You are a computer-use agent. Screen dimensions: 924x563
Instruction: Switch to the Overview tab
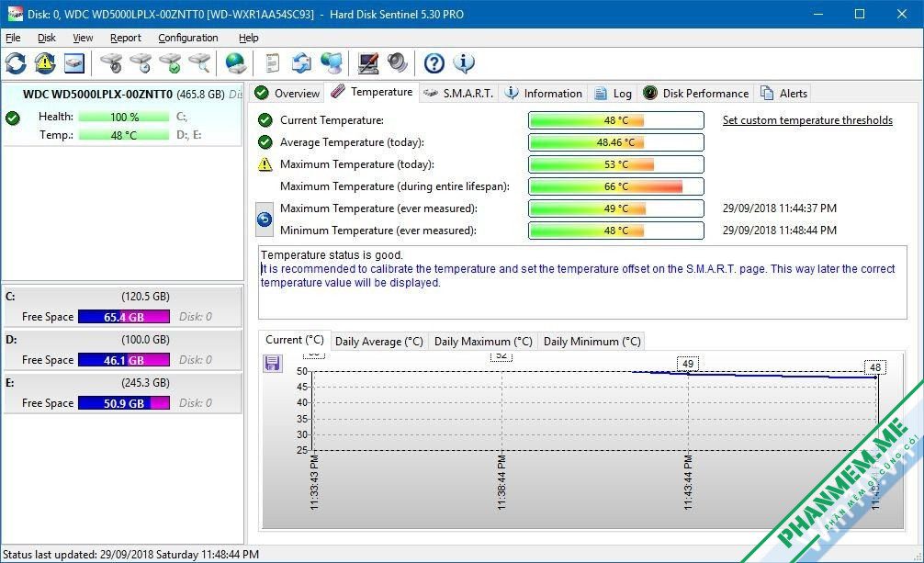point(287,93)
